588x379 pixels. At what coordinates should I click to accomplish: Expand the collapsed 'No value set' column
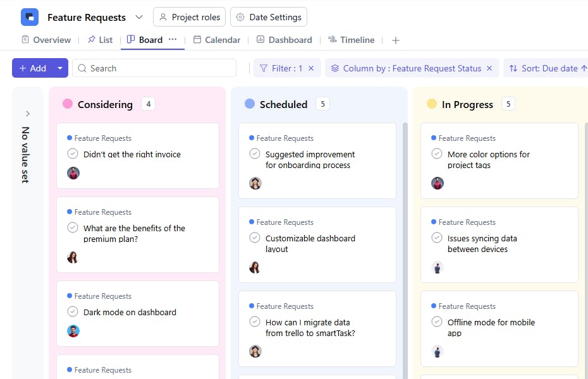coord(27,114)
